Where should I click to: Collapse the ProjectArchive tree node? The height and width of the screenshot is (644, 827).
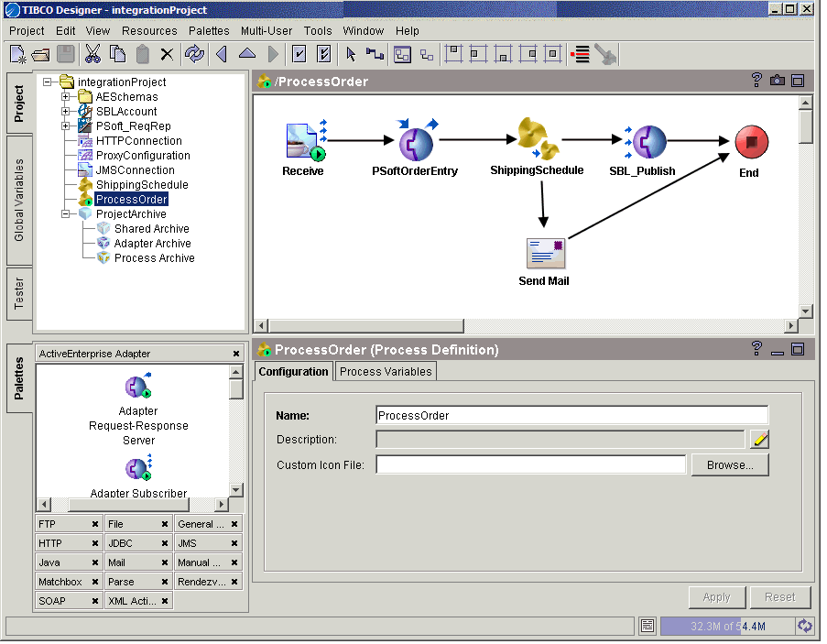(x=66, y=214)
